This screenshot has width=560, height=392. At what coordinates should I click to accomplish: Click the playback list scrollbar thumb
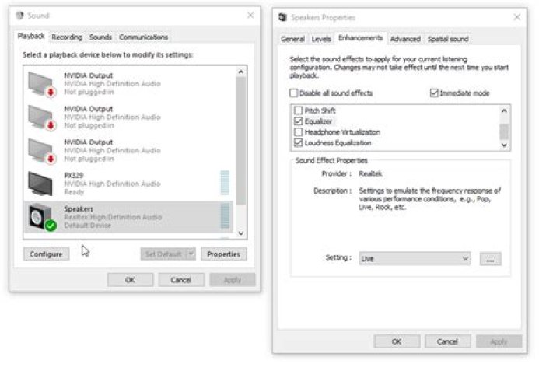coord(241,141)
